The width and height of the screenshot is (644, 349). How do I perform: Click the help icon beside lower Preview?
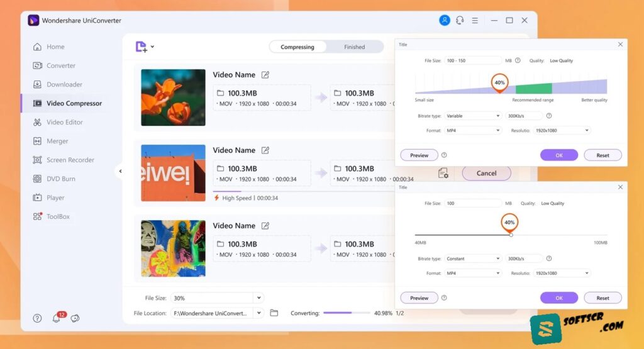coord(444,298)
